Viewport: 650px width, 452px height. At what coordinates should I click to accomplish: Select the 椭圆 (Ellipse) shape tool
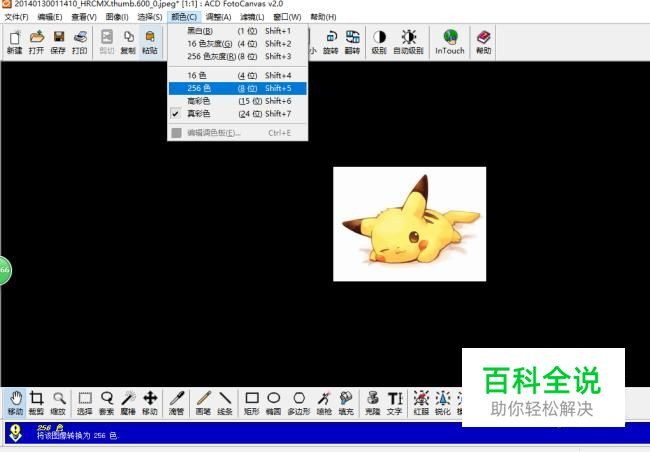273,403
